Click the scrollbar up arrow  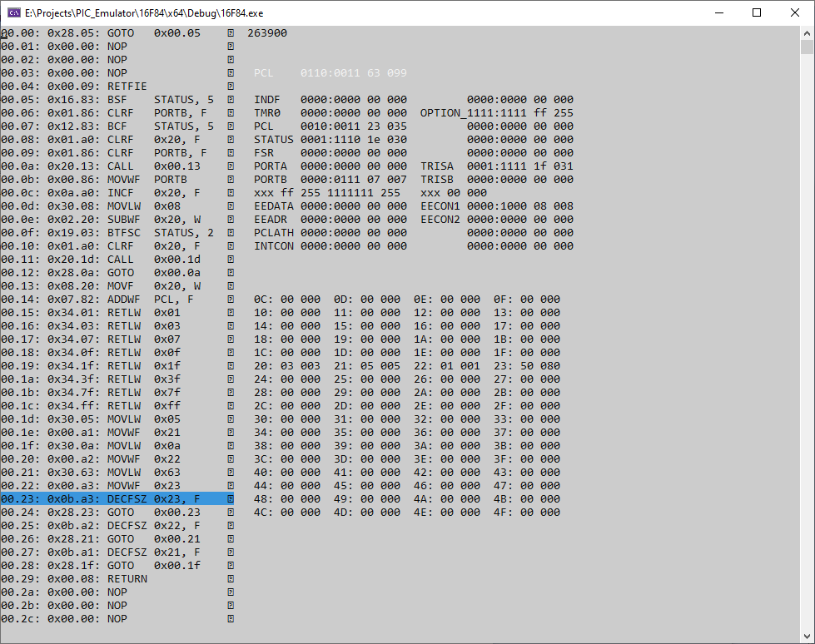coord(807,33)
